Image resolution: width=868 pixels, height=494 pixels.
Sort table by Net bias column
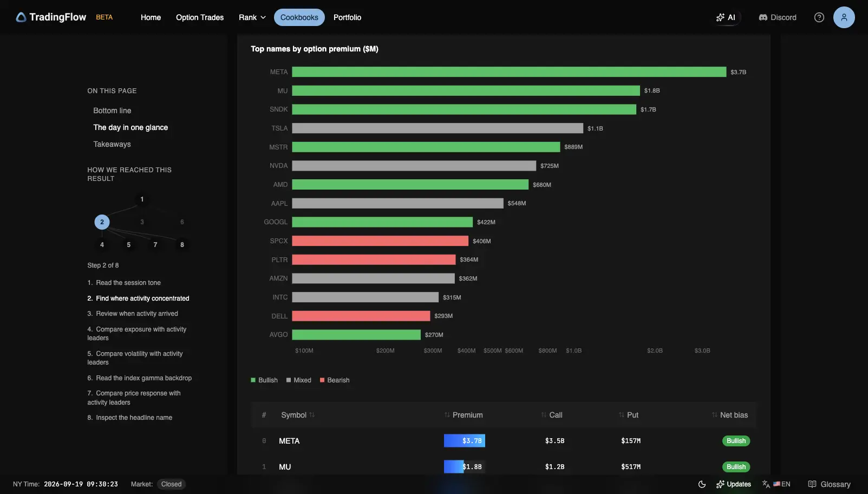pyautogui.click(x=730, y=415)
